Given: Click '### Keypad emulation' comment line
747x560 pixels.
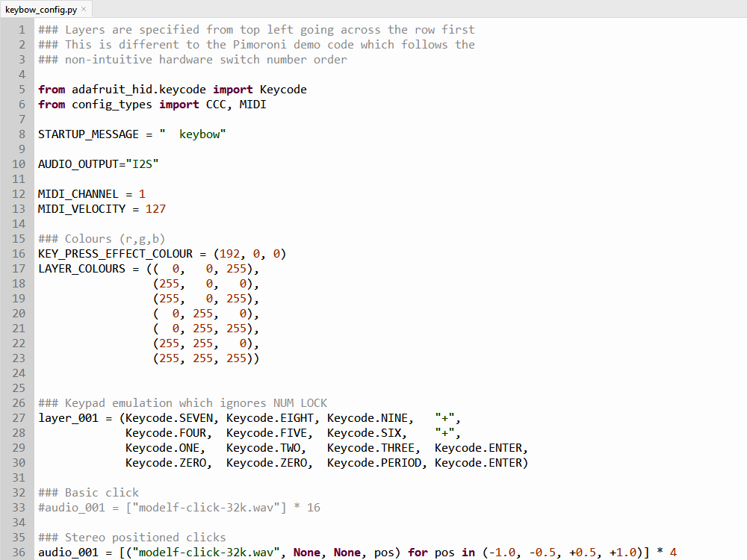Looking at the screenshot, I should click(182, 403).
